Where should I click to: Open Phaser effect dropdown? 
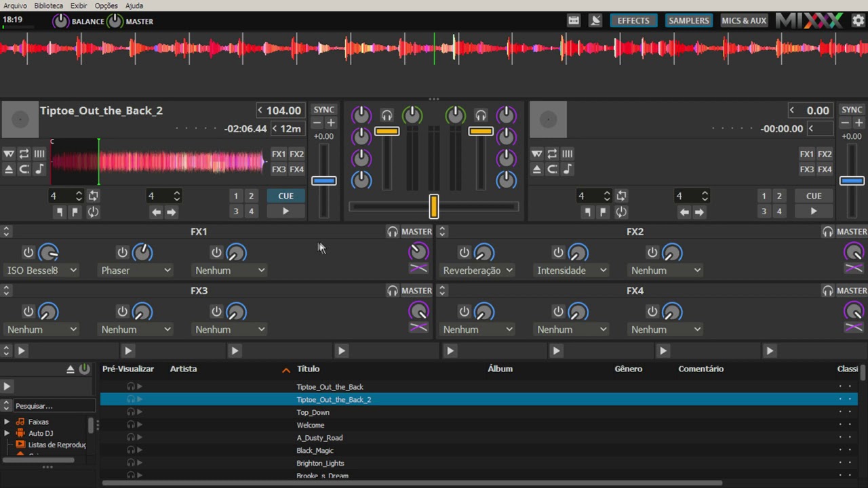point(136,270)
